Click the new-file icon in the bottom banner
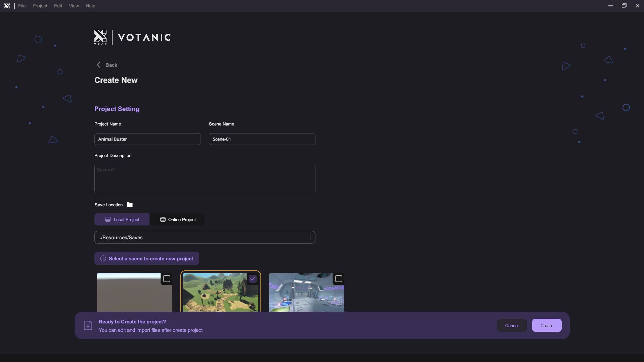Viewport: 644px width, 362px height. coord(88,325)
